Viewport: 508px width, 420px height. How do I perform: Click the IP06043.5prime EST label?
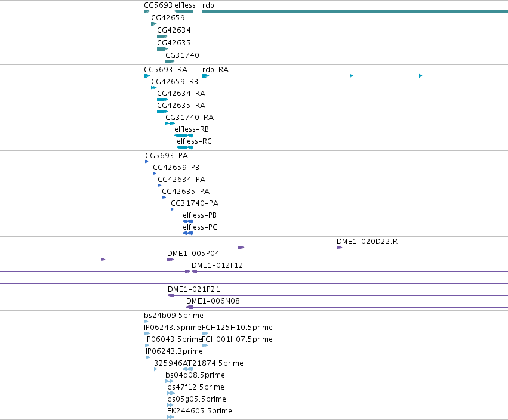click(x=173, y=339)
